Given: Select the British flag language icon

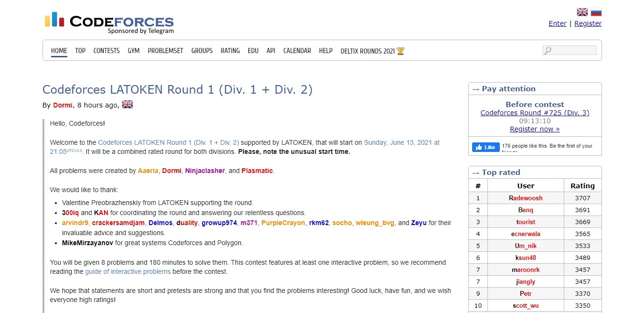Looking at the screenshot, I should click(x=582, y=11).
